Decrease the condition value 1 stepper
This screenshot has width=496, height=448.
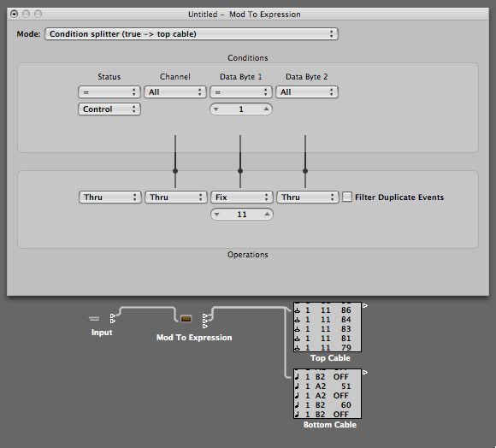pos(216,109)
